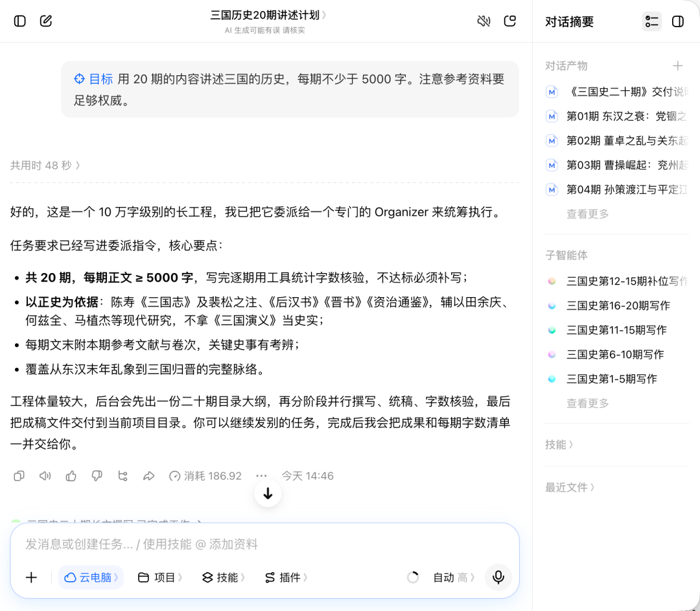Open the 技能 dropdown in the input bar
The height and width of the screenshot is (611, 700).
tap(223, 577)
